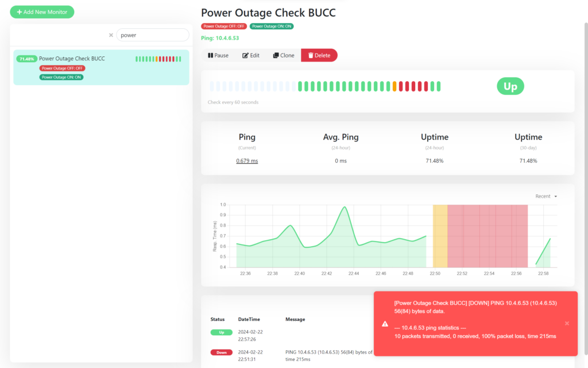
Task: Click the 71.48% uptime badge in sidebar
Action: [x=27, y=59]
